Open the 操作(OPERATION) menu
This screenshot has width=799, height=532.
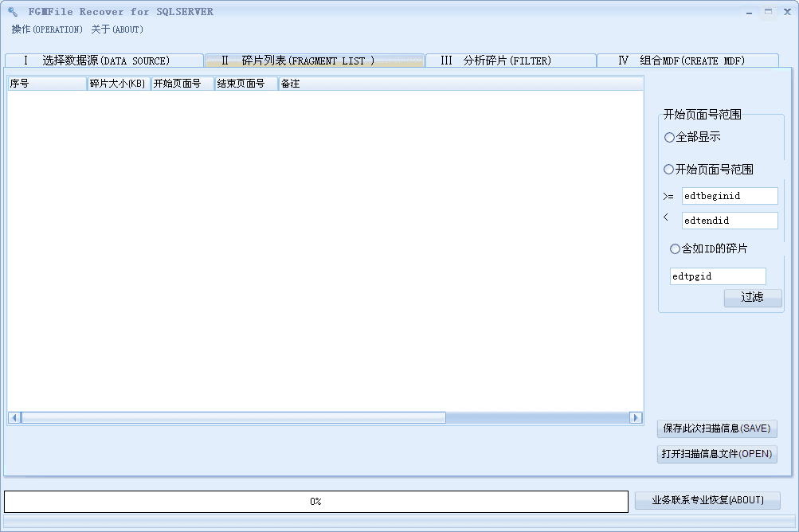pyautogui.click(x=47, y=29)
